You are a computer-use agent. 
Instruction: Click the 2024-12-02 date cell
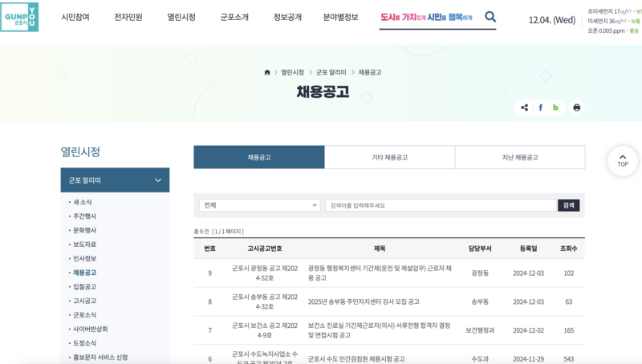pyautogui.click(x=528, y=330)
